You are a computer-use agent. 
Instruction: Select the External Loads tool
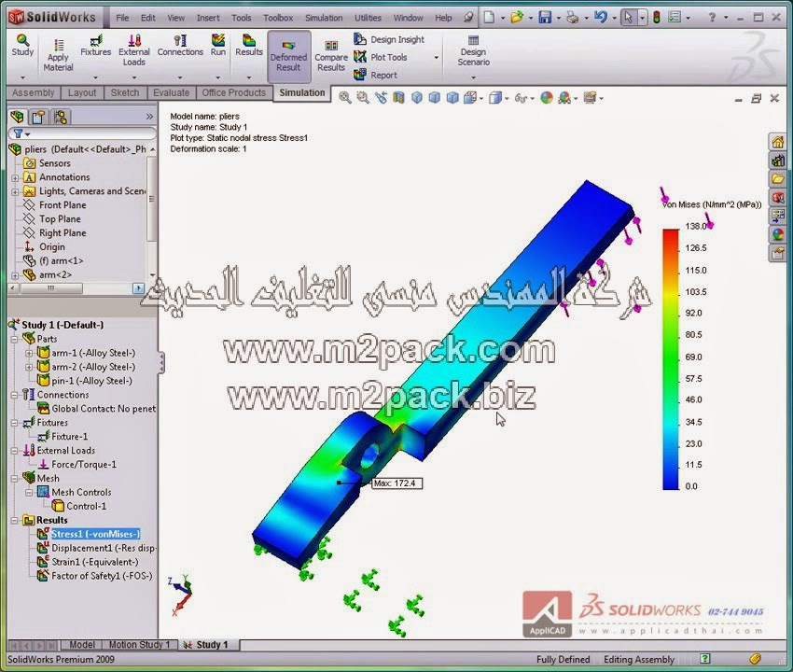tap(134, 50)
